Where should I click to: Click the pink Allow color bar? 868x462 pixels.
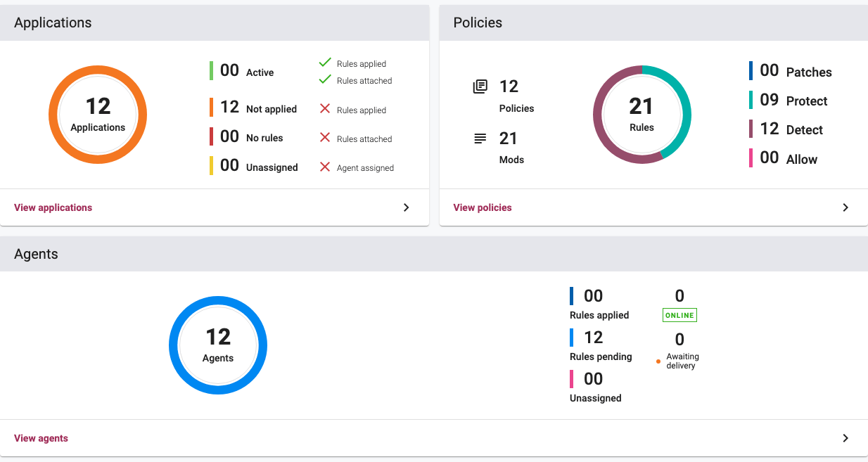click(x=751, y=158)
